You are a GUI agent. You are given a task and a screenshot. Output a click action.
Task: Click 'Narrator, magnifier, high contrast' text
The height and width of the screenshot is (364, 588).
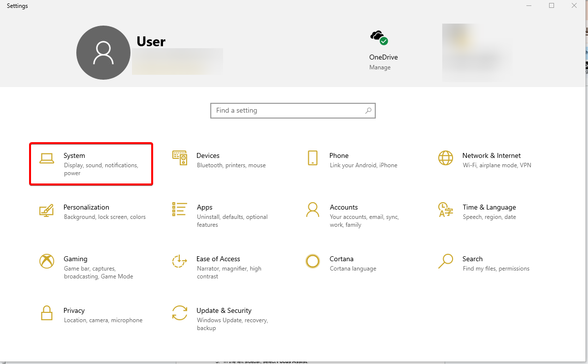(229, 273)
